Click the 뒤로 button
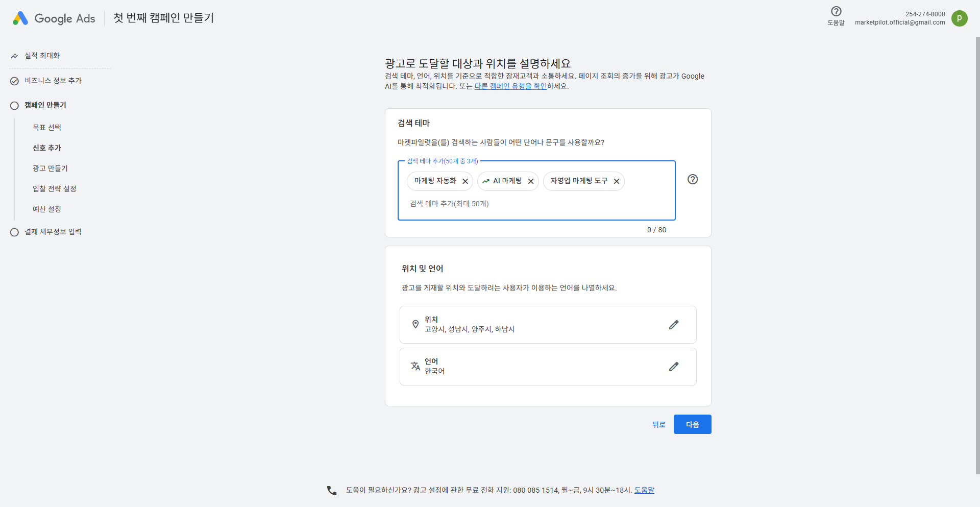Viewport: 980px width, 507px height. point(658,424)
